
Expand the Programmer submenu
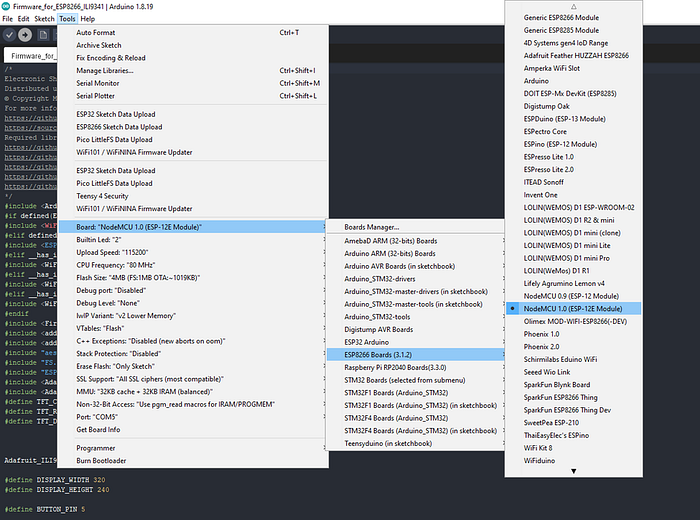(193, 448)
